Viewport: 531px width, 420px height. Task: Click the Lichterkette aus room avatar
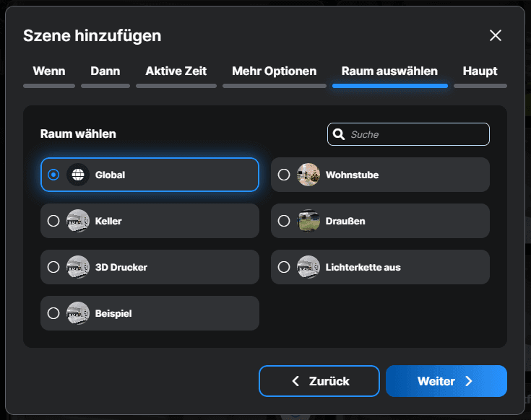pos(308,267)
